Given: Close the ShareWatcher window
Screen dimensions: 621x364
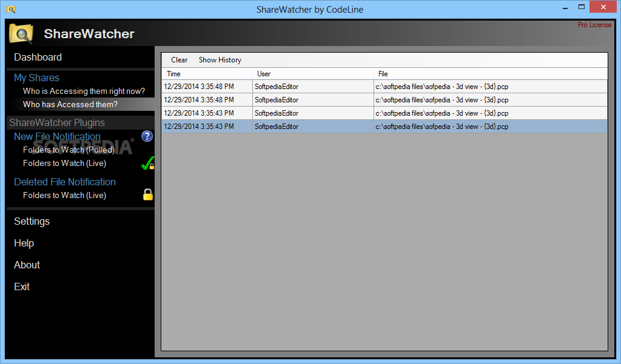Looking at the screenshot, I should [603, 7].
